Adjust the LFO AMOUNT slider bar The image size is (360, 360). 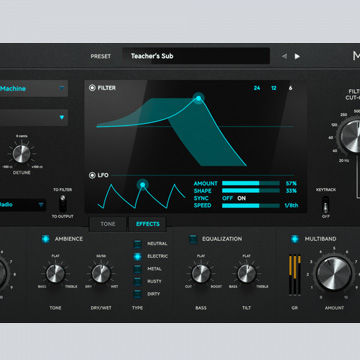[251, 183]
